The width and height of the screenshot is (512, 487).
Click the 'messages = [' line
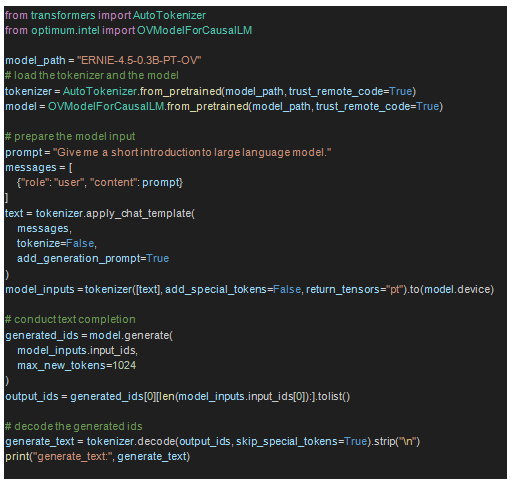39,167
